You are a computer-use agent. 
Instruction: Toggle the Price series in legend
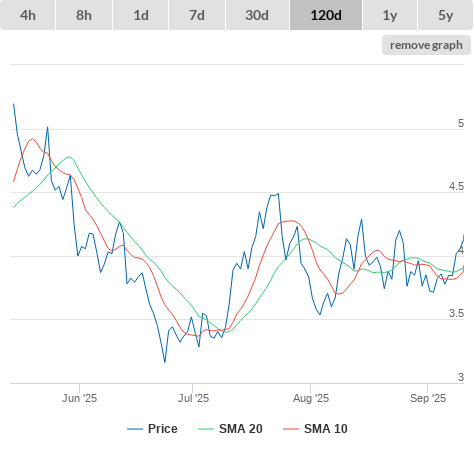152,429
